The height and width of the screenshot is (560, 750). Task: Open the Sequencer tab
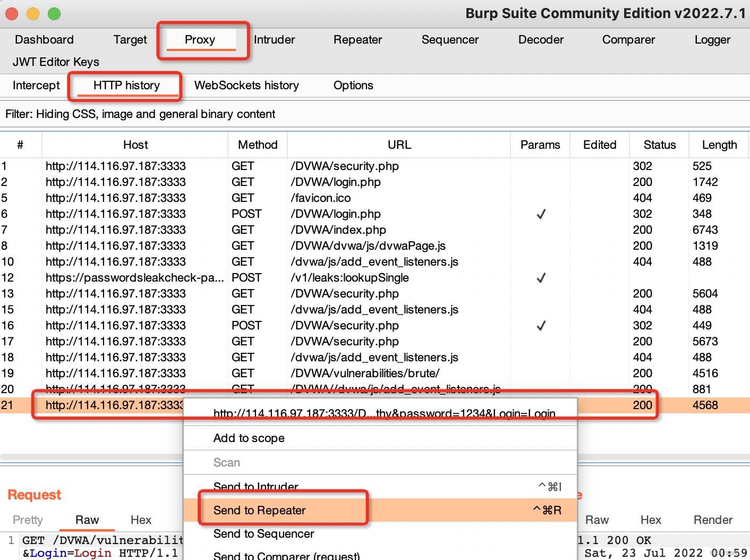(x=450, y=40)
